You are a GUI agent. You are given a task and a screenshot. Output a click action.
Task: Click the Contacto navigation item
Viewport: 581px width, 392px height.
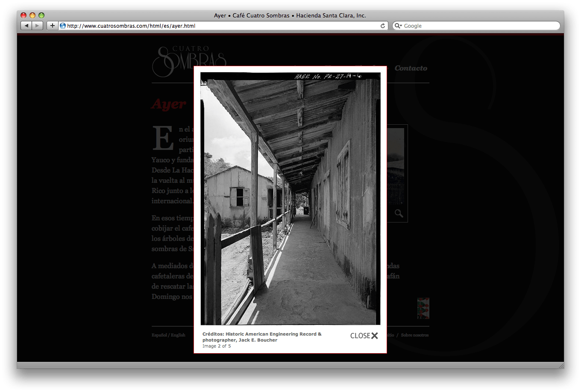[411, 68]
